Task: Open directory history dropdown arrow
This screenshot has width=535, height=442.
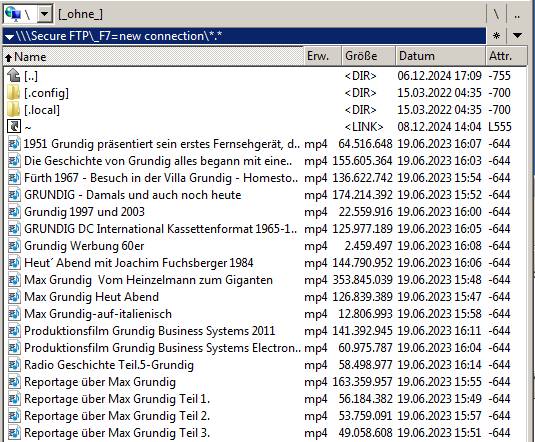Action: (x=517, y=35)
